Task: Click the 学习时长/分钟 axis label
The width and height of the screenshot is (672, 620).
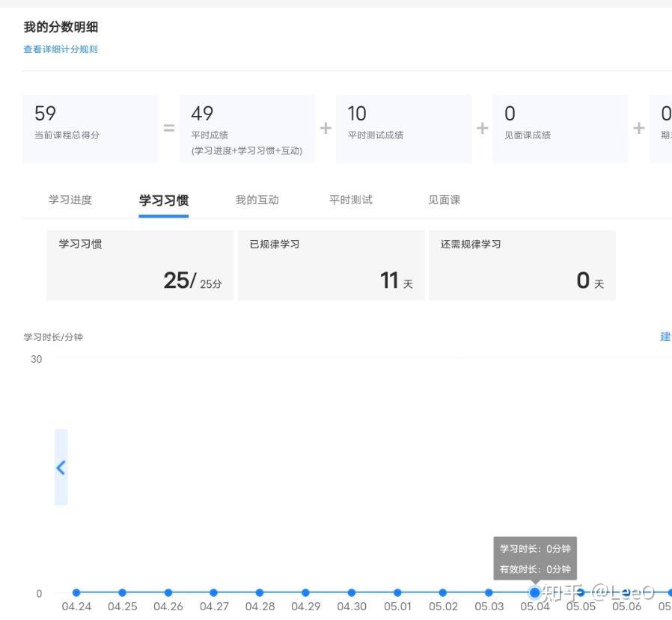Action: [x=53, y=337]
